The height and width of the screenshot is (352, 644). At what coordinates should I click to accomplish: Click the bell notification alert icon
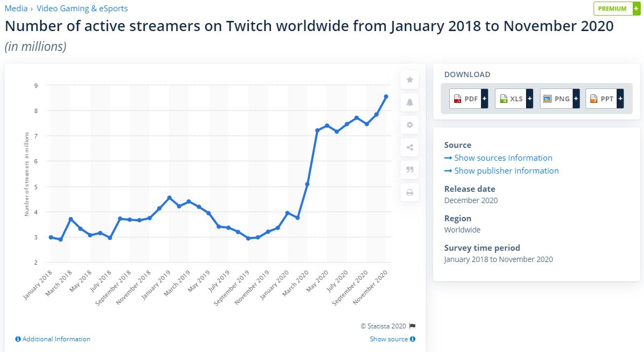point(410,102)
